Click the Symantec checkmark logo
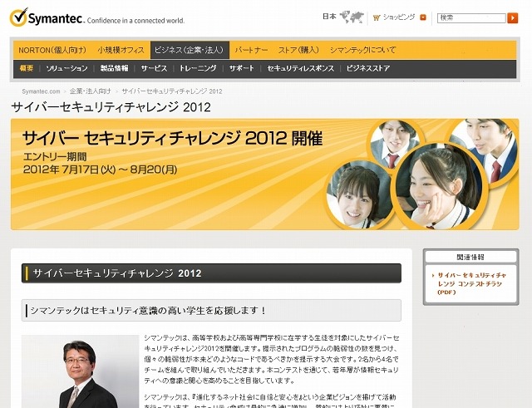This screenshot has height=408, width=532. pyautogui.click(x=18, y=17)
